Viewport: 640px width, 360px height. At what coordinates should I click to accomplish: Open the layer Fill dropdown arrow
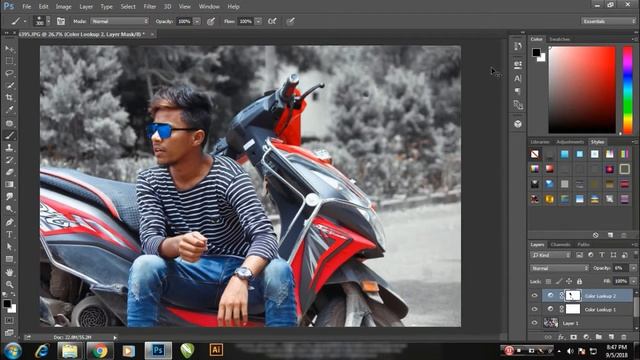pos(633,281)
